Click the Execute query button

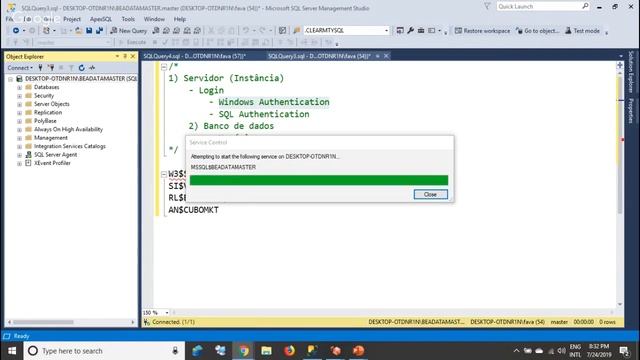point(132,42)
